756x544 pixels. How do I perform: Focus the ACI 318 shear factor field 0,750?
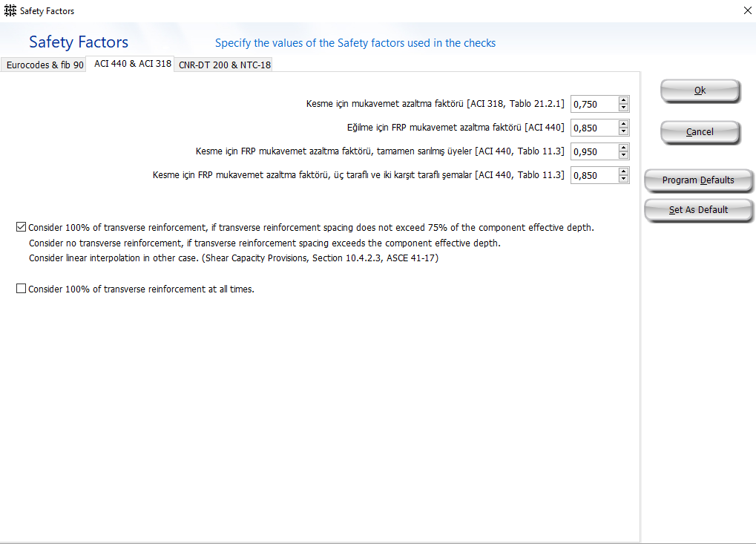point(594,104)
